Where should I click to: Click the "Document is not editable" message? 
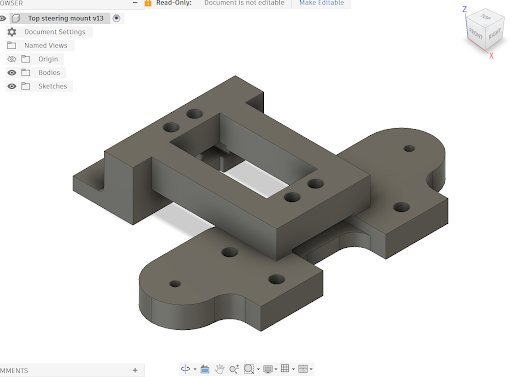click(244, 3)
